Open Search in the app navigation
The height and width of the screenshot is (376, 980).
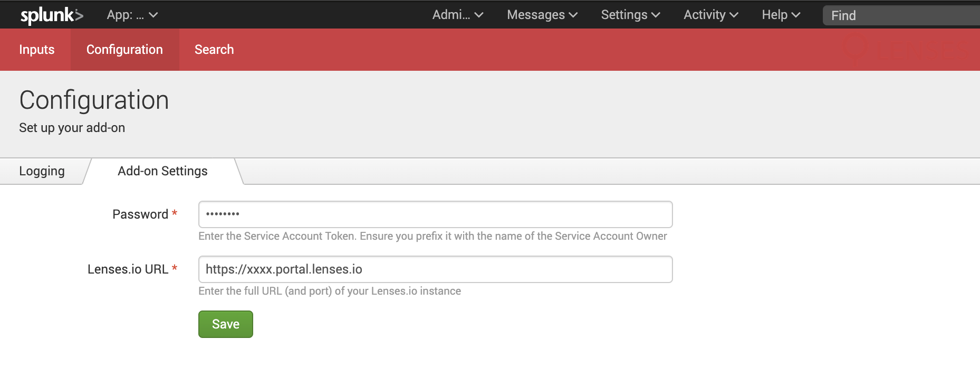tap(214, 50)
